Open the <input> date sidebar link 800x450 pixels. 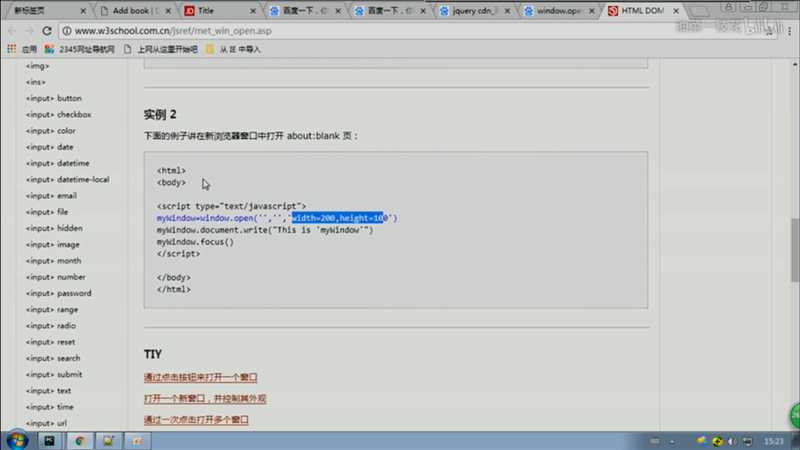point(49,147)
